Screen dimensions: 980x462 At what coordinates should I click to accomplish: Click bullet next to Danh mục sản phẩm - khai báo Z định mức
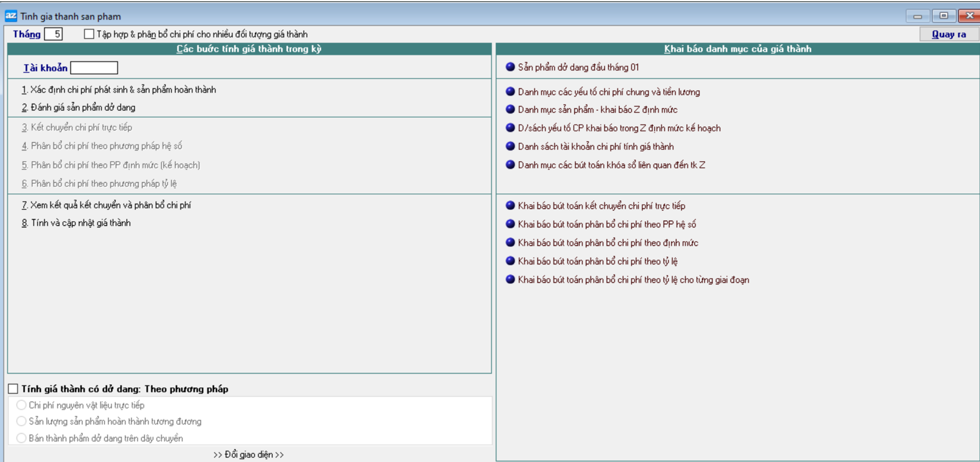[x=510, y=109]
